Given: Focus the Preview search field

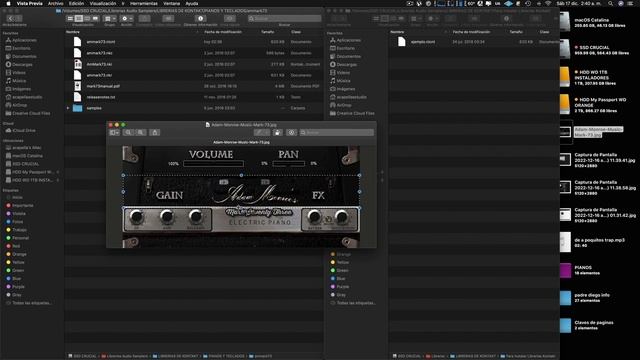Looking at the screenshot, I should point(337,133).
